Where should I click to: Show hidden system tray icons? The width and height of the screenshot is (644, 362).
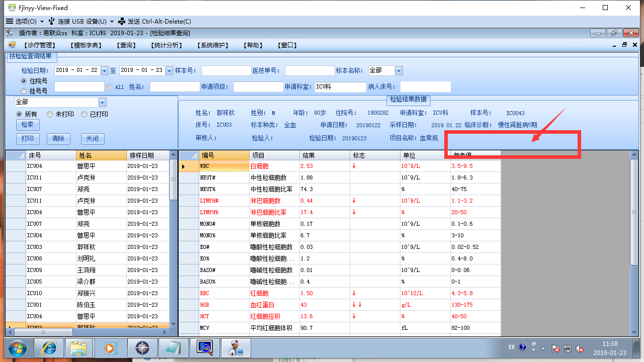(x=542, y=348)
